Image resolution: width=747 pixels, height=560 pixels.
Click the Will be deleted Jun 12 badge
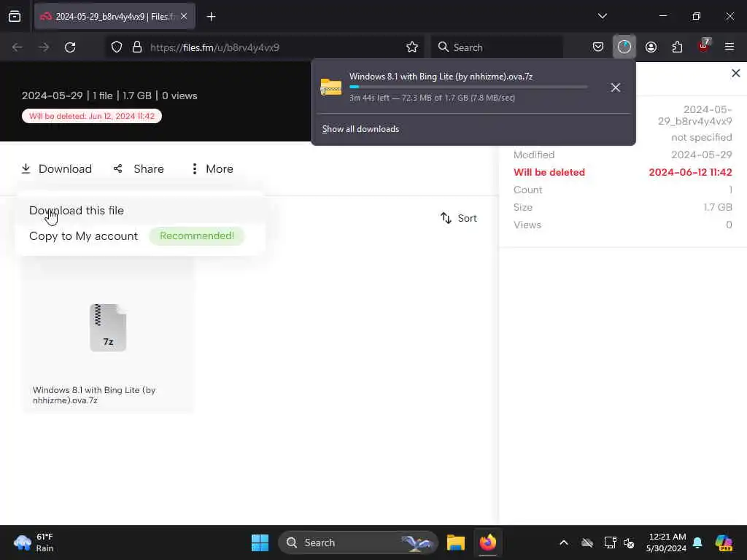pos(91,116)
